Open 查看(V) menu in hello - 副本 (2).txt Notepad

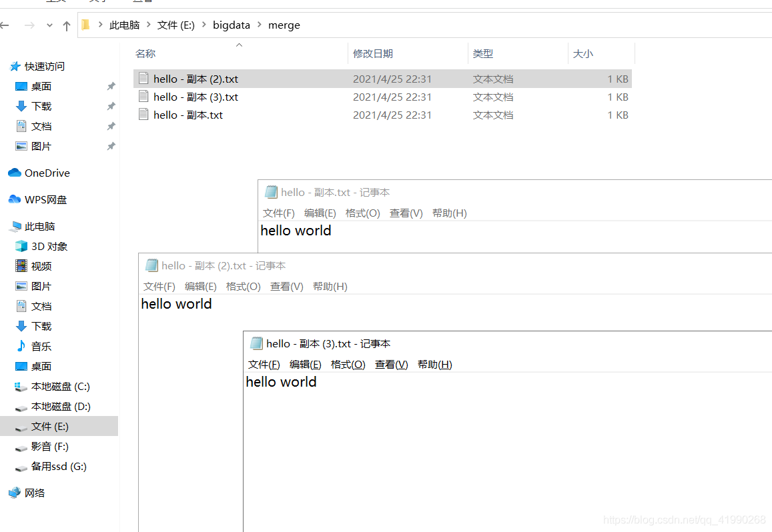point(286,287)
